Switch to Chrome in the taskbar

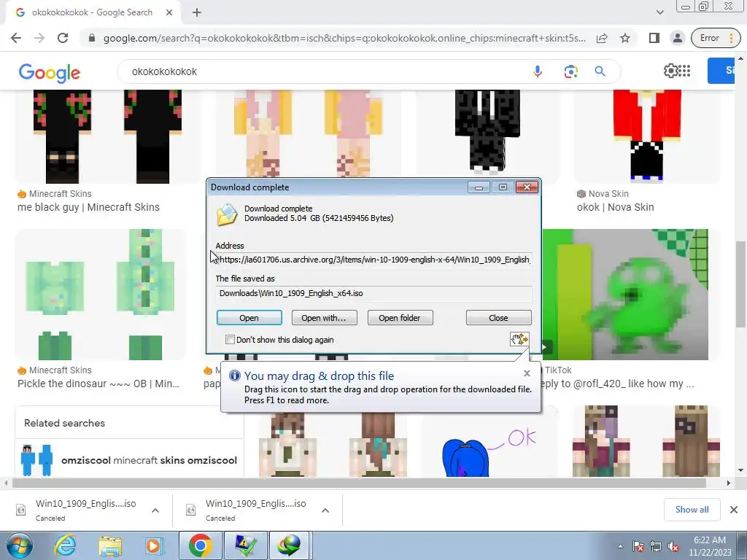pyautogui.click(x=201, y=545)
